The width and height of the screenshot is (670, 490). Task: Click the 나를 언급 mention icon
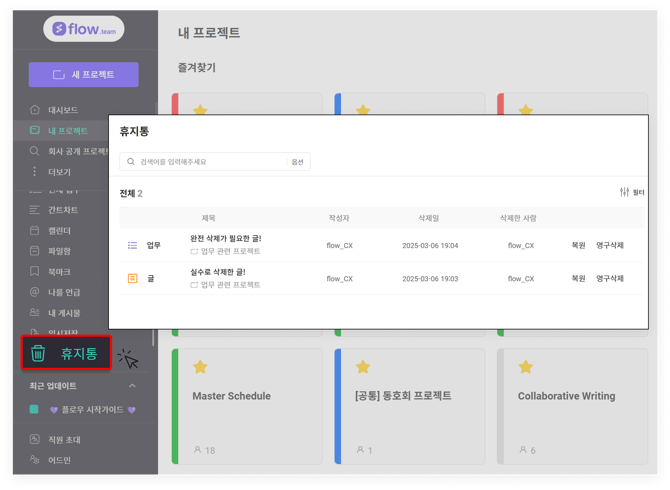(35, 292)
